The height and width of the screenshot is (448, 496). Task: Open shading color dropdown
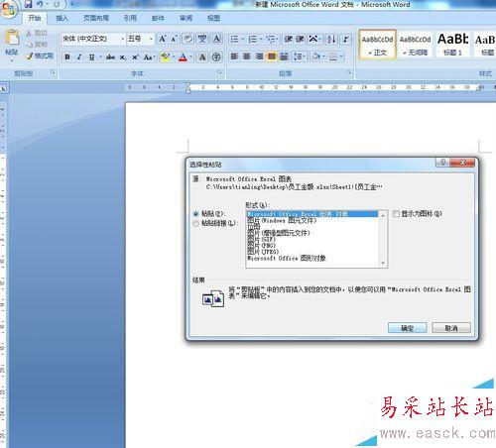(x=323, y=56)
